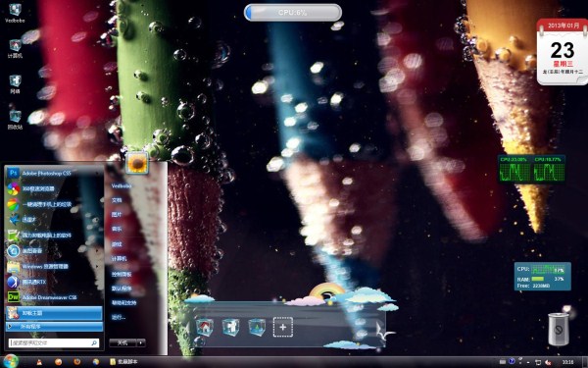Click the CPU usage progress bar at the top
Screen dimensions: 588x368
[x=292, y=13]
